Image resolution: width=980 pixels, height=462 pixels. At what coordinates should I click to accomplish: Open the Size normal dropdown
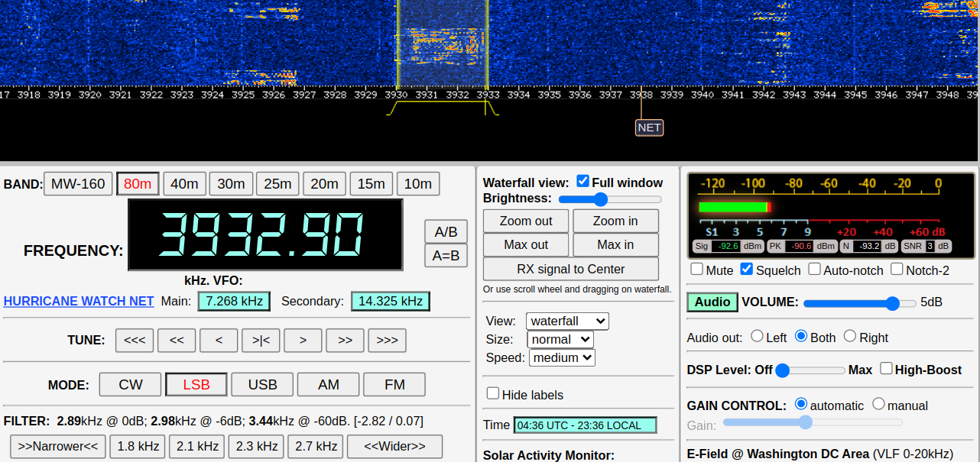(560, 339)
